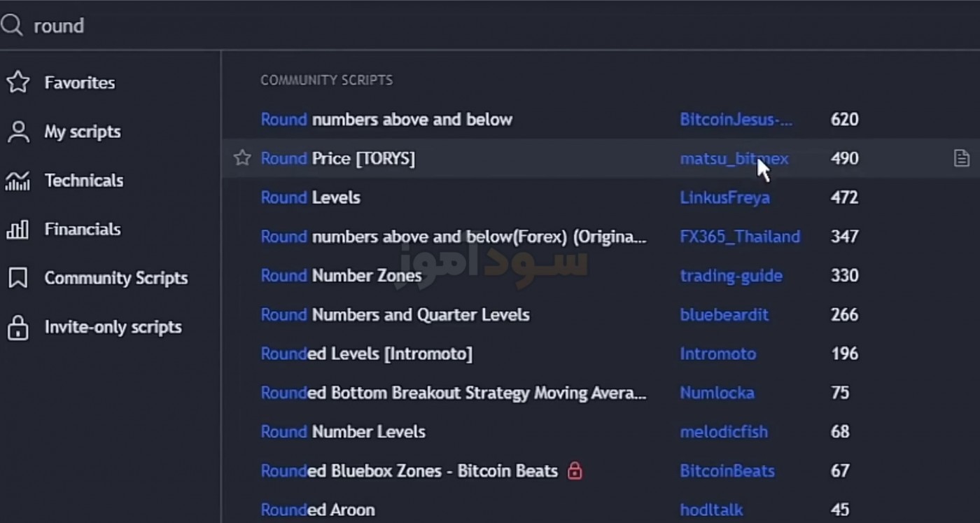
Task: Favorite Round Price [TORYS] with star
Action: (x=242, y=158)
